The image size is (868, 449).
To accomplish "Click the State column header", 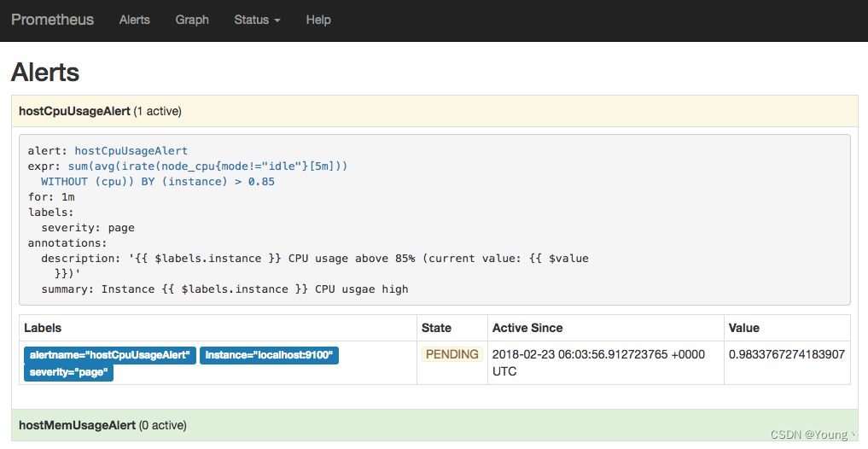I will point(436,328).
